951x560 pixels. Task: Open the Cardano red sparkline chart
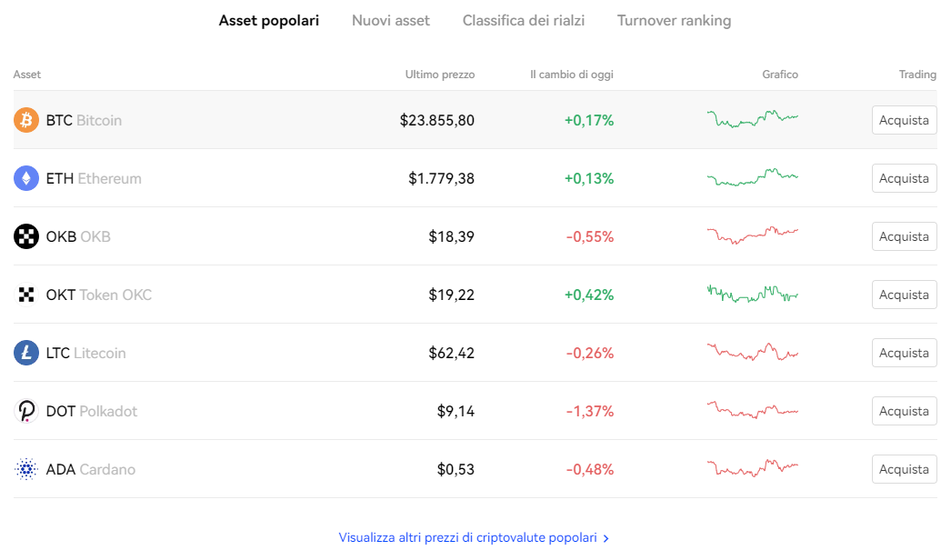pyautogui.click(x=753, y=468)
